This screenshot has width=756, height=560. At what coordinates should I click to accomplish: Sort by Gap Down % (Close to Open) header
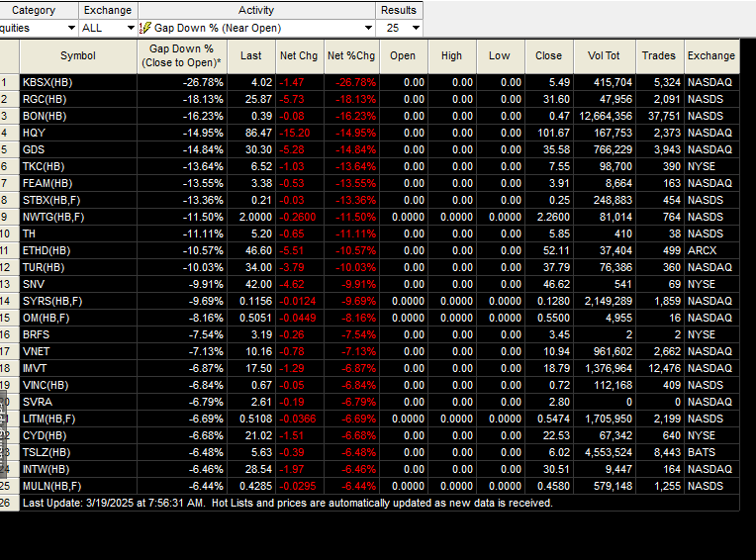pyautogui.click(x=182, y=56)
